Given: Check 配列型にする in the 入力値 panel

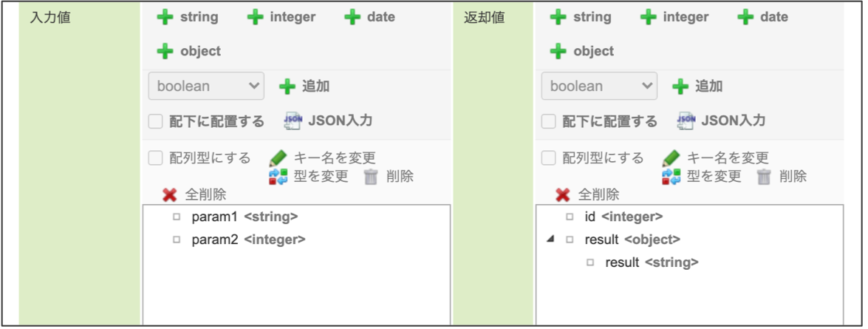Looking at the screenshot, I should [156, 158].
